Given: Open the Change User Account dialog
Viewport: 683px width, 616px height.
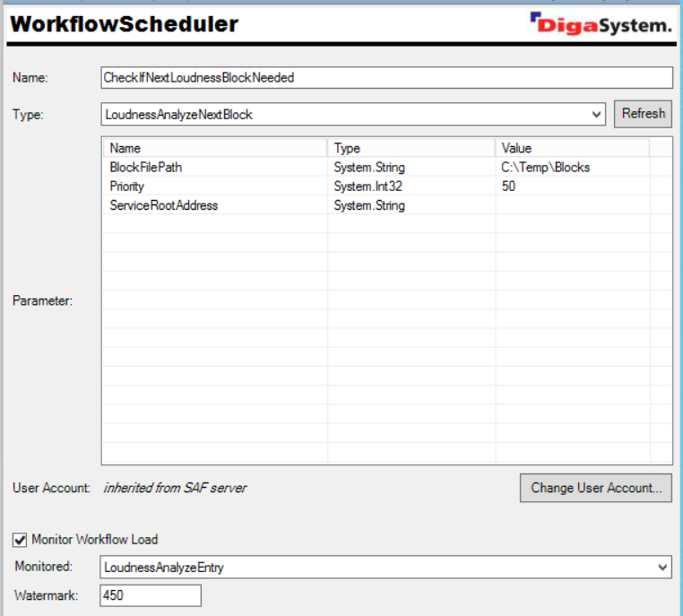Looking at the screenshot, I should coord(595,488).
